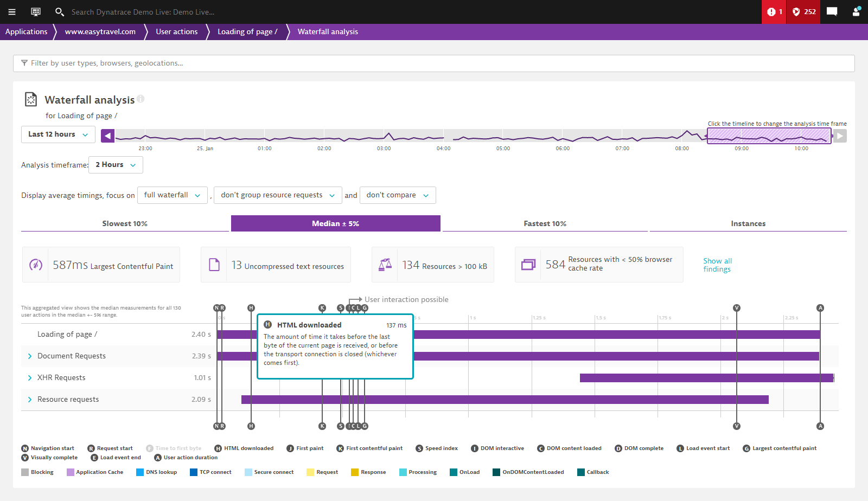Click the highlighted timeline selection near 09:00
The width and height of the screenshot is (868, 501).
[x=769, y=136]
